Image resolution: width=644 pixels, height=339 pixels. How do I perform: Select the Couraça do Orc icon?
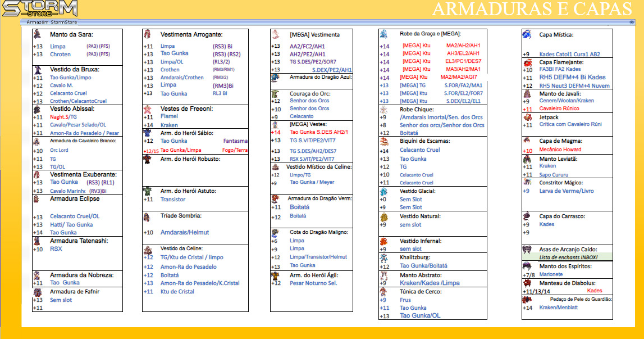click(275, 94)
